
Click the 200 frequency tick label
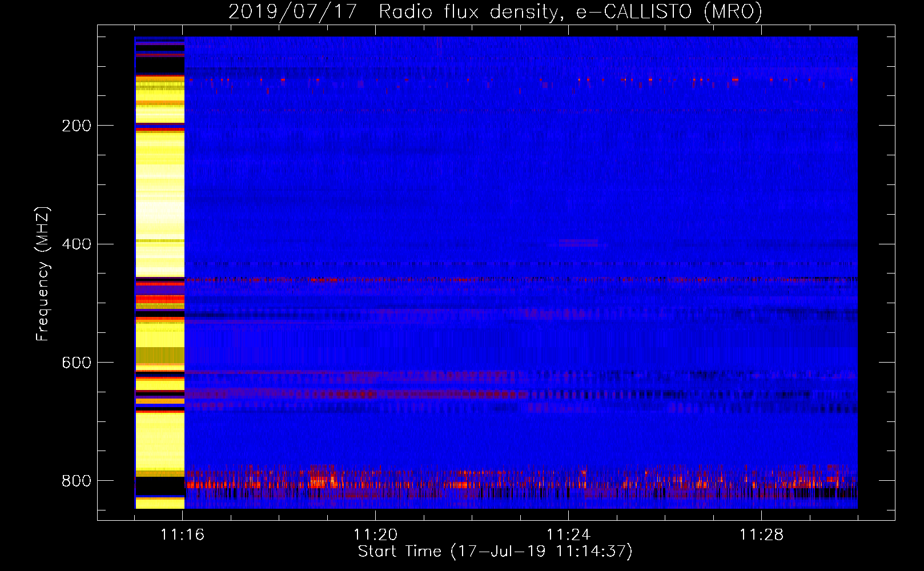(77, 126)
